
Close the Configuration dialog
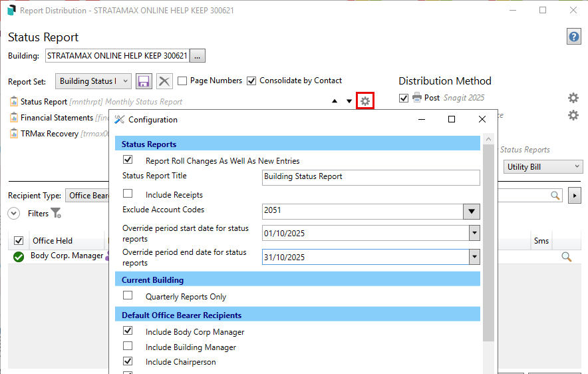[x=482, y=119]
